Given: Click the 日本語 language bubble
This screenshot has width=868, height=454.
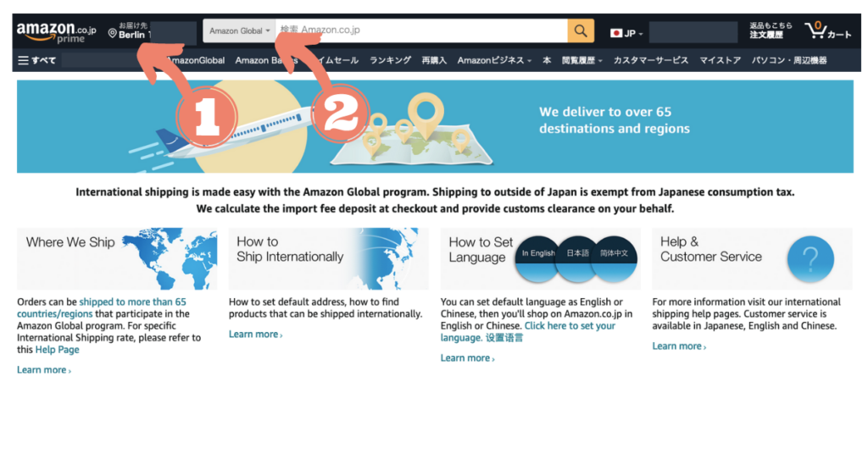Looking at the screenshot, I should (577, 258).
